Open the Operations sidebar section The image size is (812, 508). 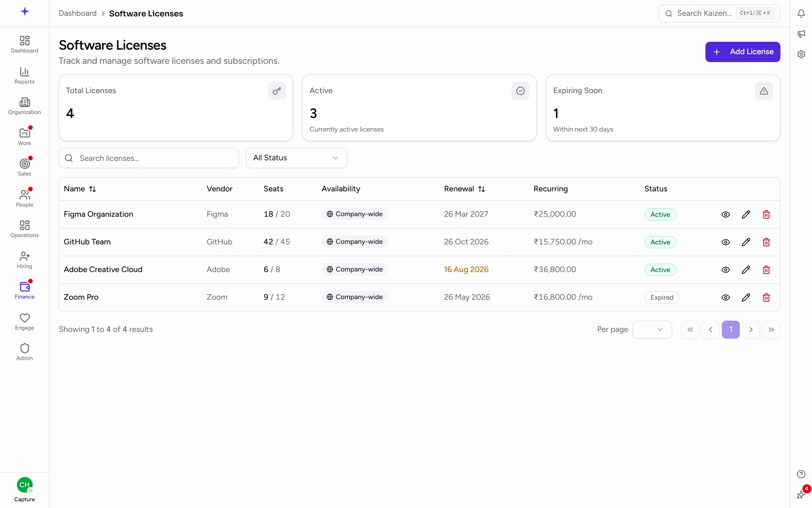click(25, 229)
